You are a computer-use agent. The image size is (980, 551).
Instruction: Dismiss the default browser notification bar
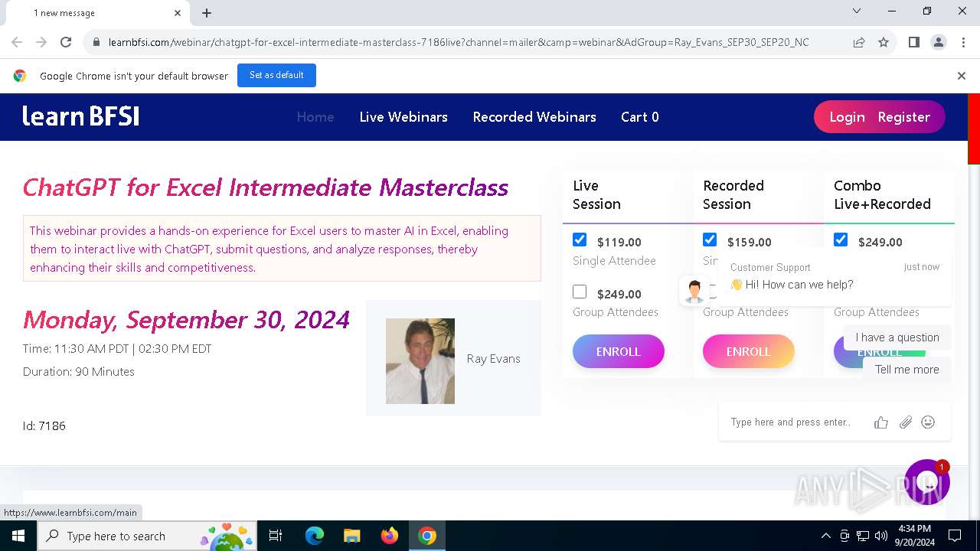pyautogui.click(x=962, y=76)
